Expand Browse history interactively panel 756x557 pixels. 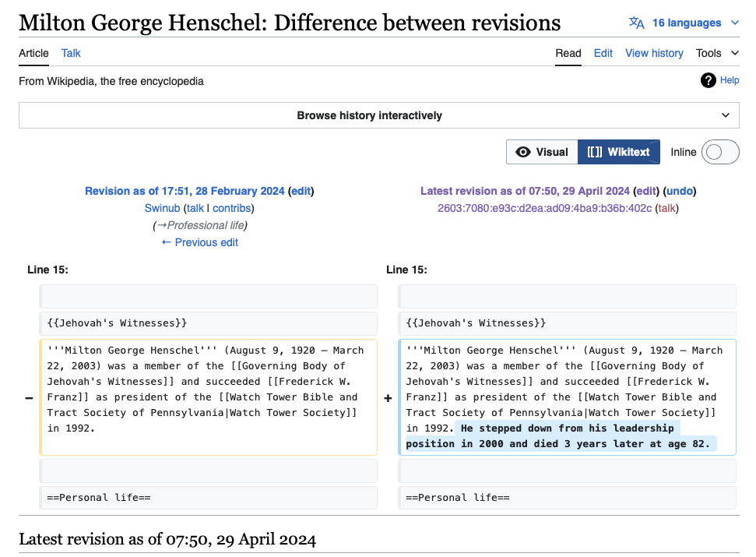pyautogui.click(x=379, y=115)
